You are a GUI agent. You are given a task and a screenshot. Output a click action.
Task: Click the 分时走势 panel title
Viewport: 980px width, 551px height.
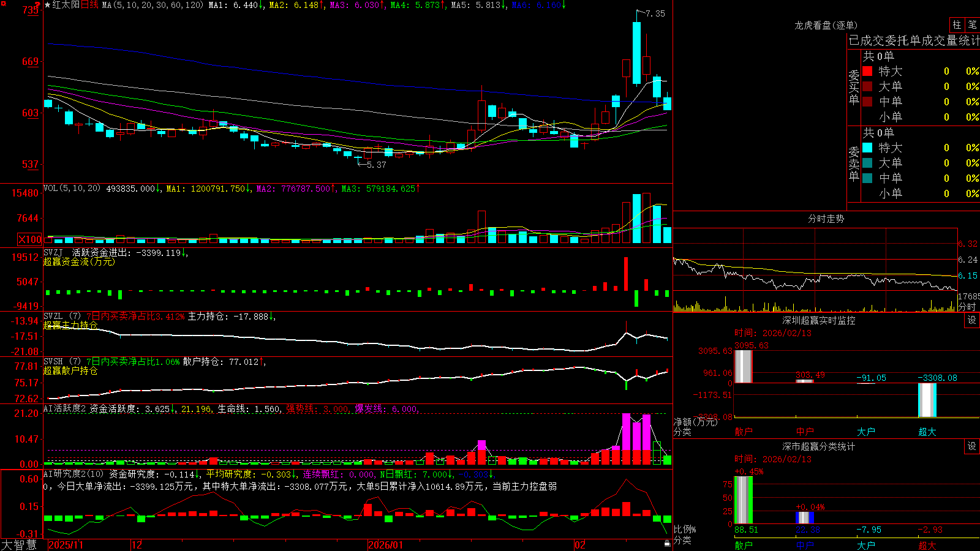click(826, 219)
